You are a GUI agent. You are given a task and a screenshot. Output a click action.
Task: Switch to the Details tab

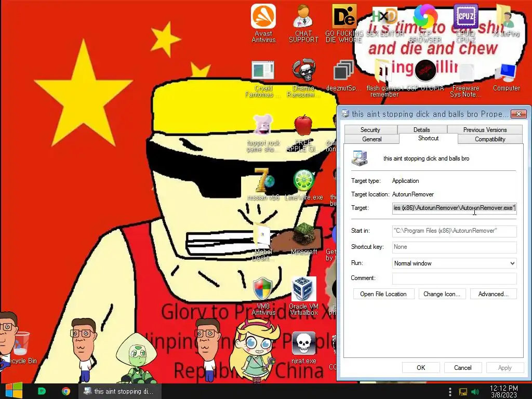pyautogui.click(x=422, y=129)
